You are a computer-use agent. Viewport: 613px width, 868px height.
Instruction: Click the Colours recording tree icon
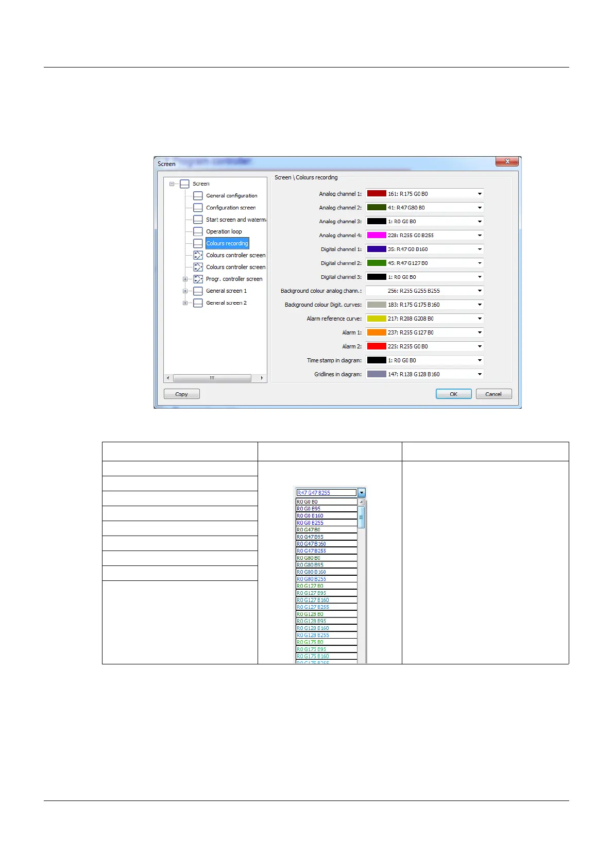(x=198, y=243)
